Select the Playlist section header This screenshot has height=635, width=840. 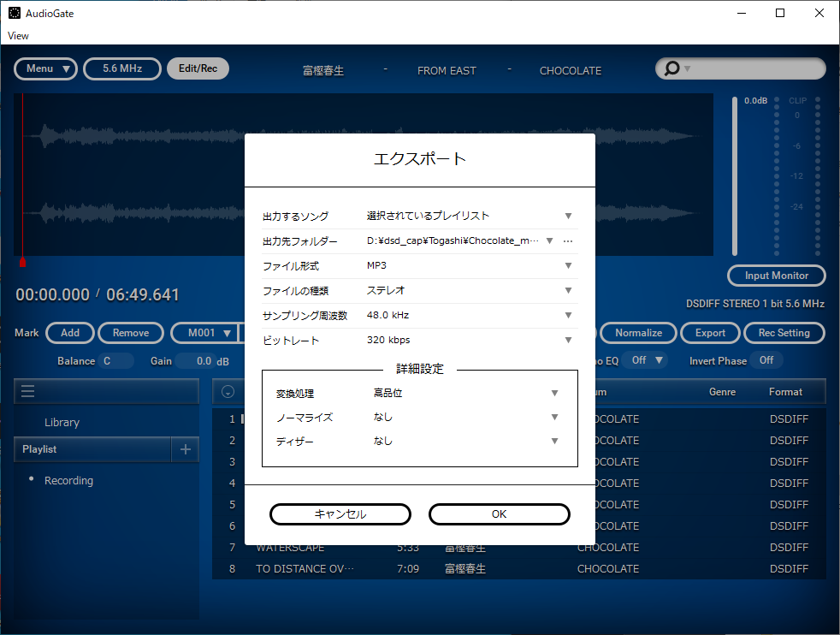tap(92, 449)
